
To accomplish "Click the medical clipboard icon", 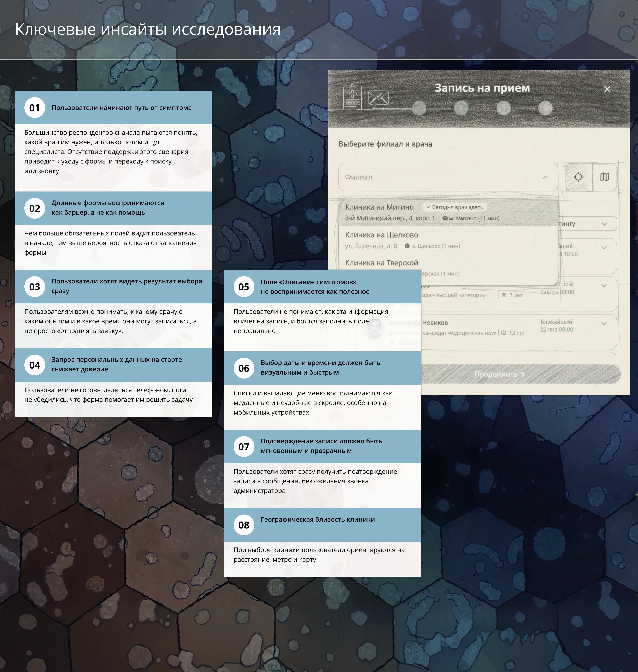I will coord(352,96).
